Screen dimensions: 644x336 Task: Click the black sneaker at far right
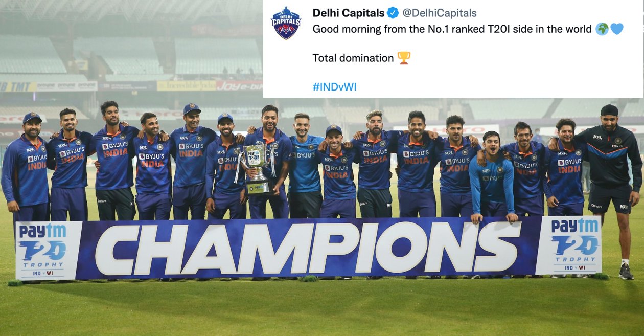[626, 272]
